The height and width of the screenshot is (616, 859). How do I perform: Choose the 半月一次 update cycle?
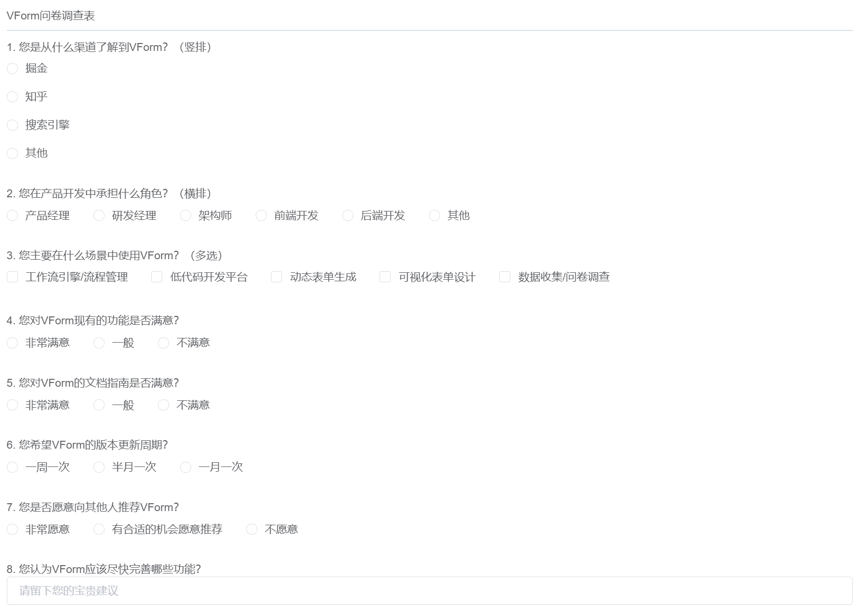pos(99,468)
